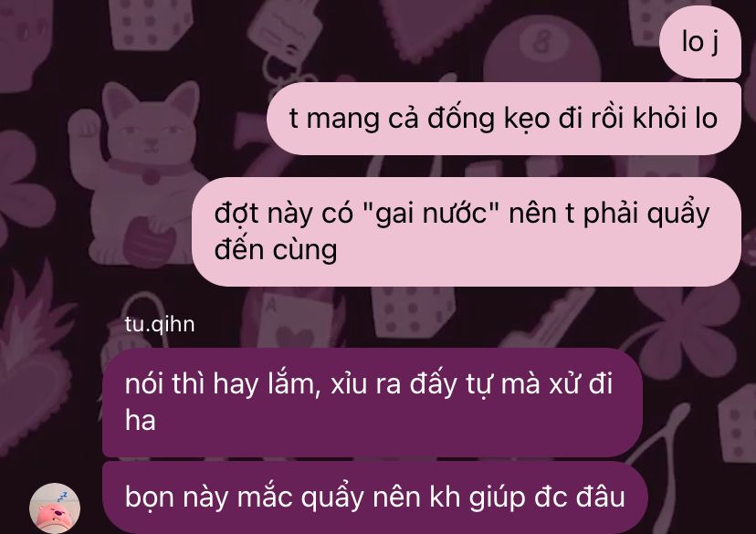Tap the "gai nước" message bubble
The height and width of the screenshot is (534, 756).
(x=467, y=232)
